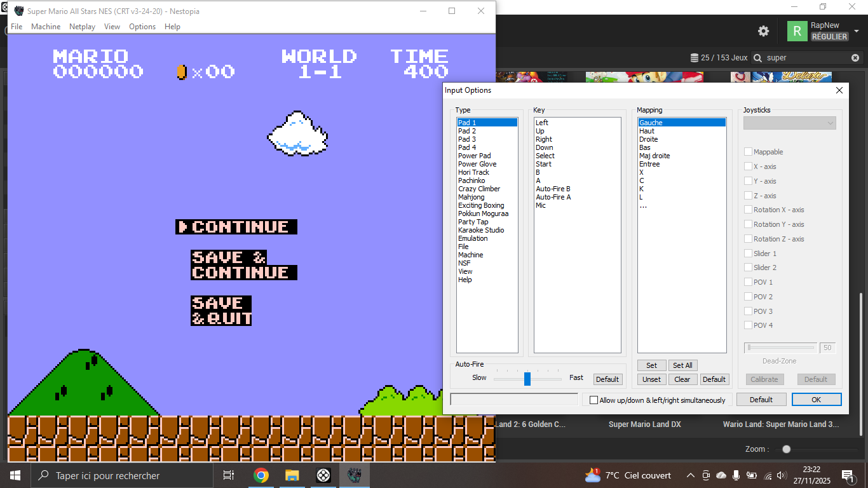Expand the Joysticks dropdown
This screenshot has width=868, height=488.
790,123
